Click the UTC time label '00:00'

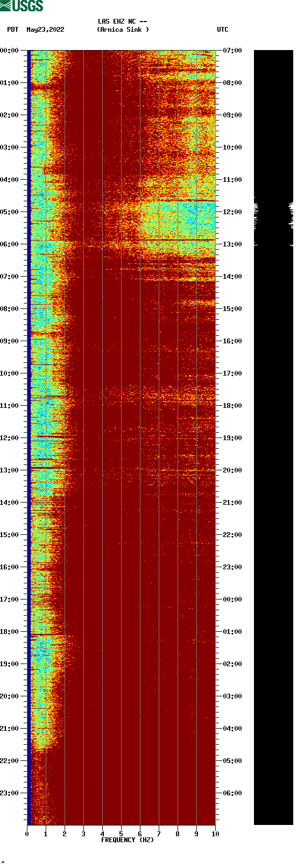coord(232,599)
